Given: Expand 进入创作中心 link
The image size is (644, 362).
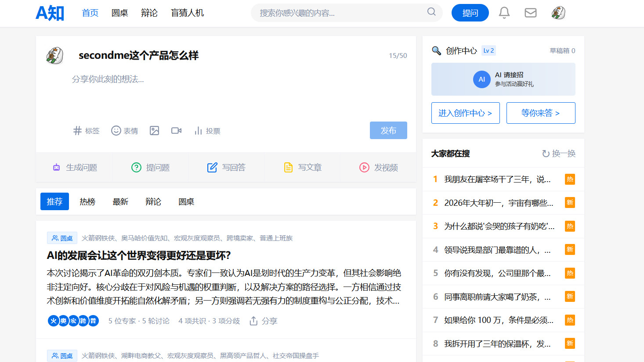Looking at the screenshot, I should click(465, 113).
